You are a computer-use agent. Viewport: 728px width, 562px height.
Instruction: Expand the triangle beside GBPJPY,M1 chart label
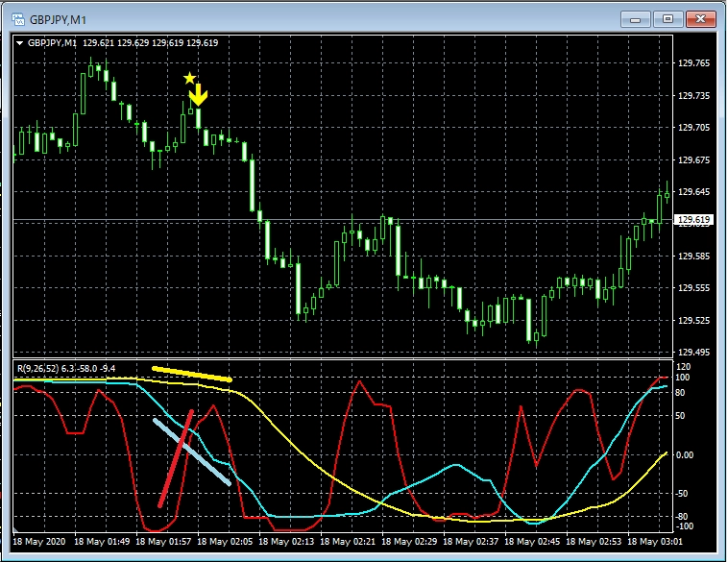coord(20,43)
